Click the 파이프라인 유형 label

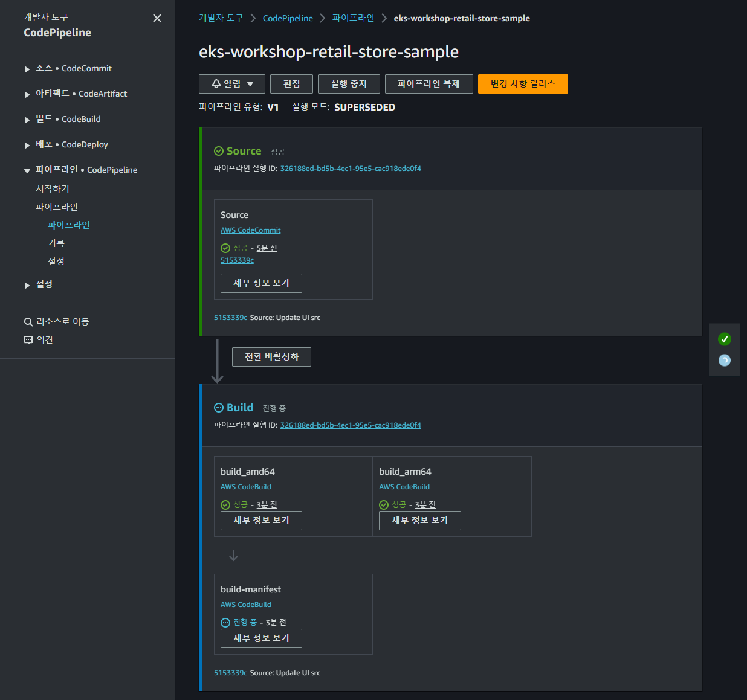[231, 107]
